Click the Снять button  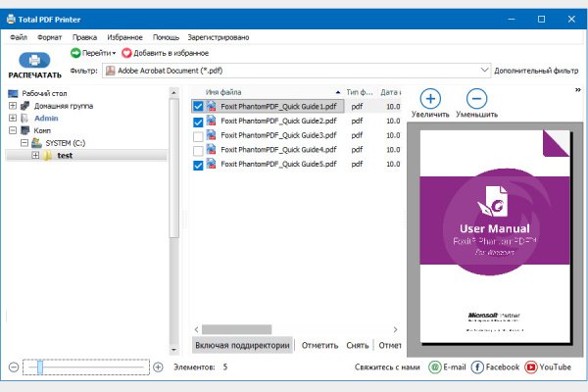pyautogui.click(x=358, y=345)
